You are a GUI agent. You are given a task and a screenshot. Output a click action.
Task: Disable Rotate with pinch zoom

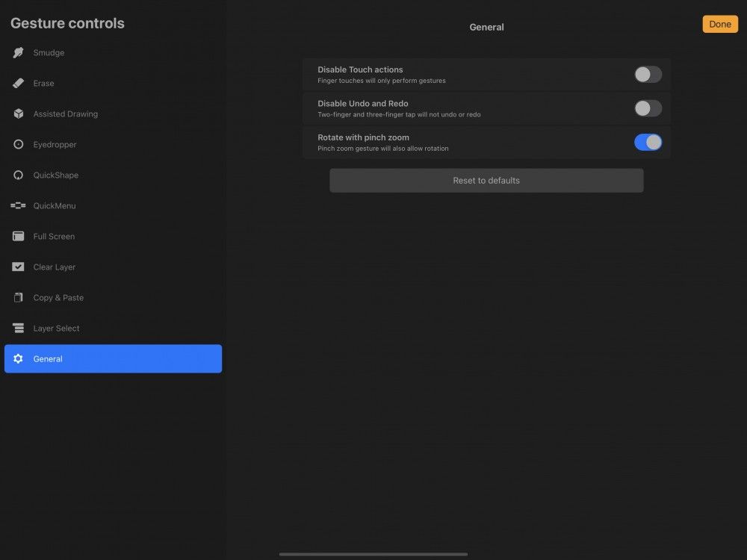[647, 142]
